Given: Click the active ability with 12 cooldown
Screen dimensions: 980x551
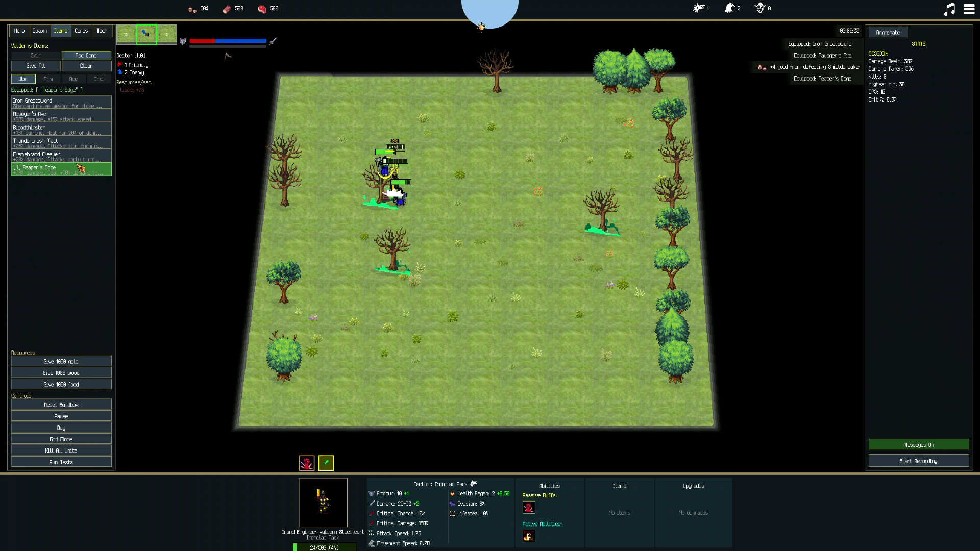Looking at the screenshot, I should [529, 536].
